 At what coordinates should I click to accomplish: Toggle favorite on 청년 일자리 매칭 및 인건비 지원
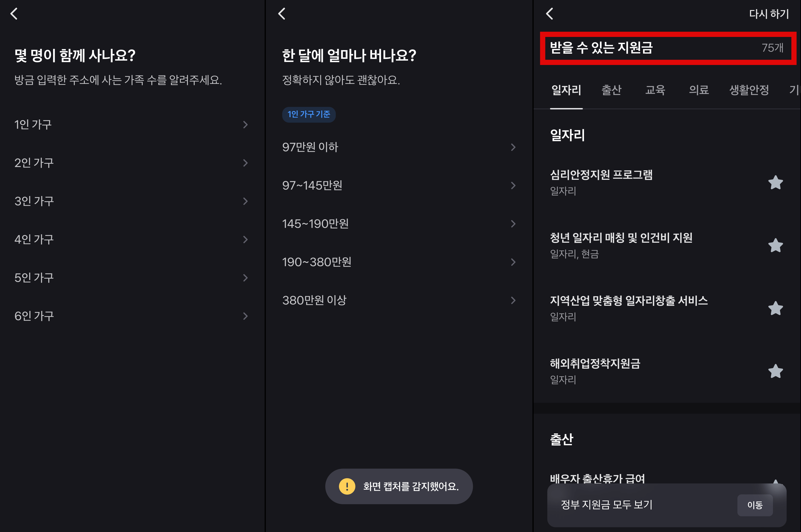775,245
